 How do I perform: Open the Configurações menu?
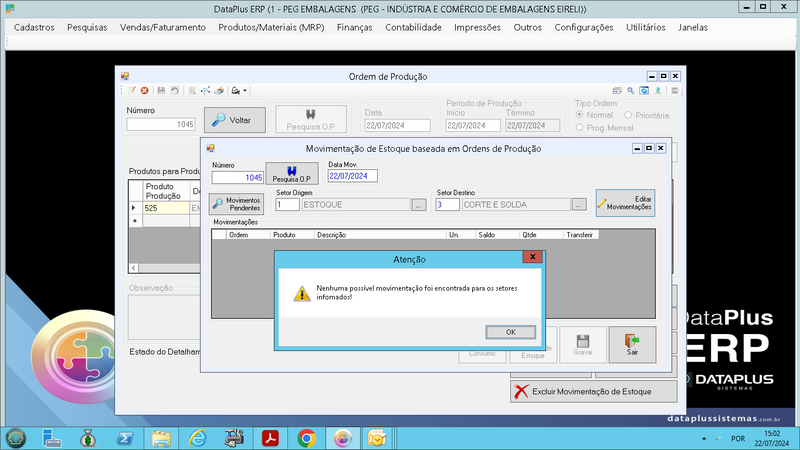point(584,28)
